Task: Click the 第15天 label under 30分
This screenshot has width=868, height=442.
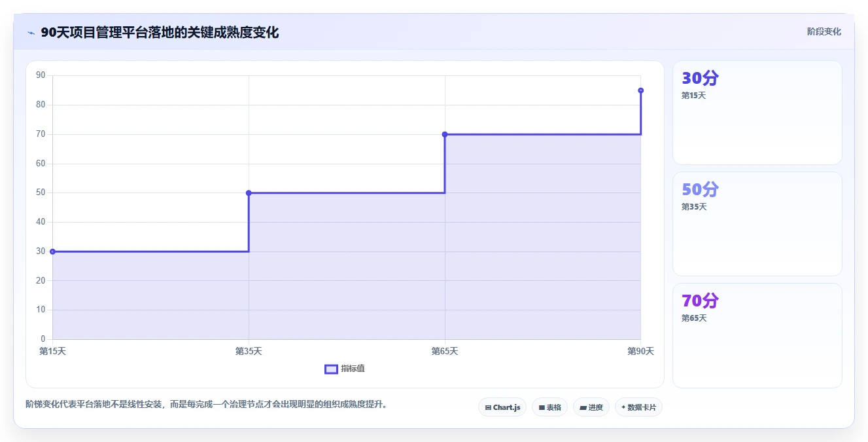Action: click(x=693, y=96)
